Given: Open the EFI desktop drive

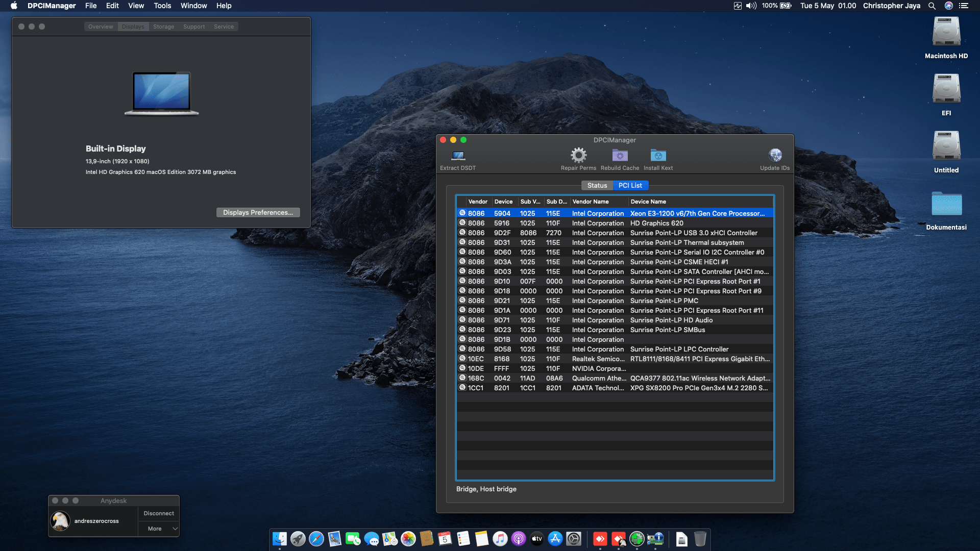Looking at the screenshot, I should (x=946, y=89).
